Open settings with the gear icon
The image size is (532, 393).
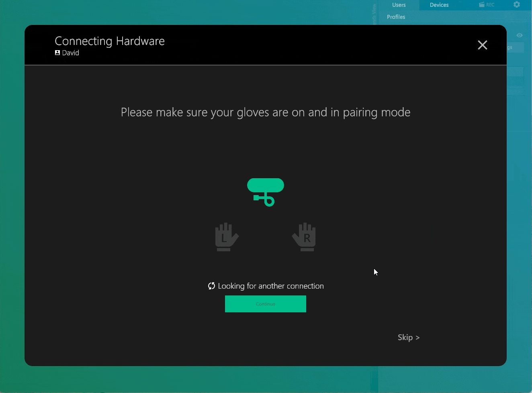(x=517, y=4)
